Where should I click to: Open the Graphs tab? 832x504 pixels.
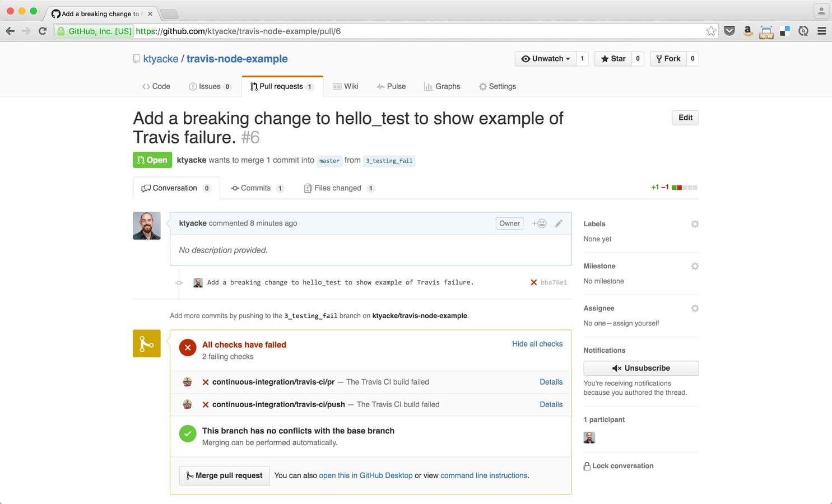click(442, 86)
